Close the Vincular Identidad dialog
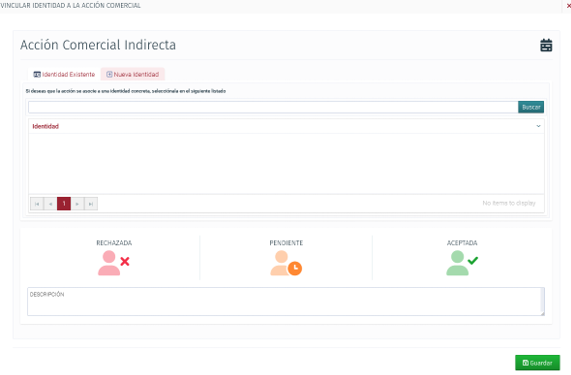Viewport: 571px width, 375px height. [568, 6]
